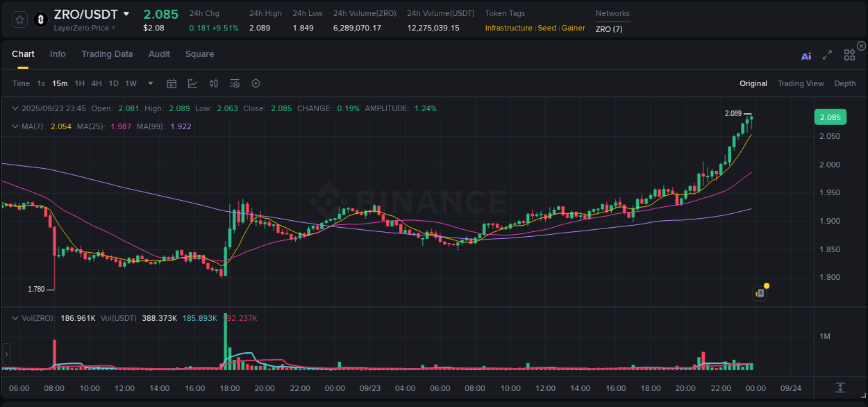Open the chart type selector icon

click(192, 83)
